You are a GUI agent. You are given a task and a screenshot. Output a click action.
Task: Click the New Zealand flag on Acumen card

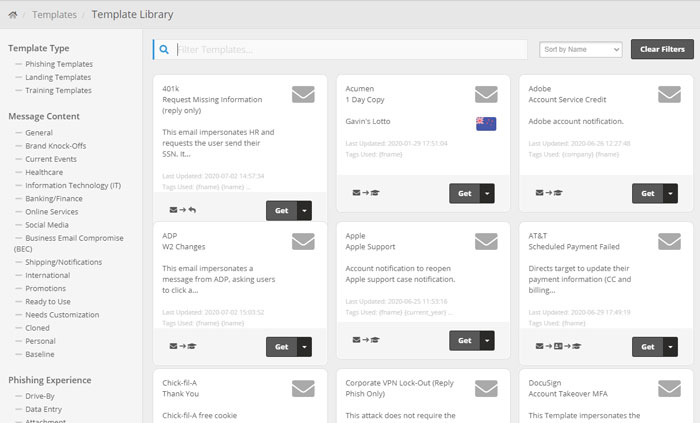click(486, 123)
